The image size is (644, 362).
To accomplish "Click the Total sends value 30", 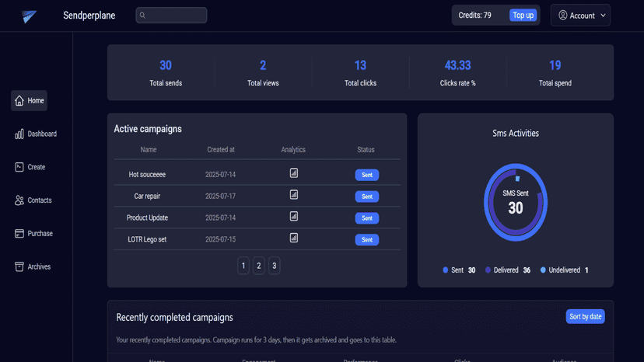I will point(166,65).
